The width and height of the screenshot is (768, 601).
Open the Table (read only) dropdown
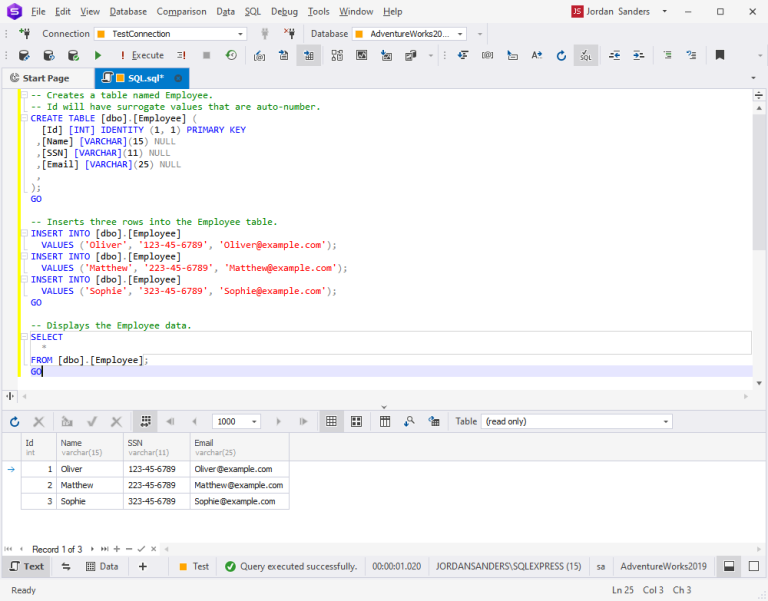tap(575, 422)
